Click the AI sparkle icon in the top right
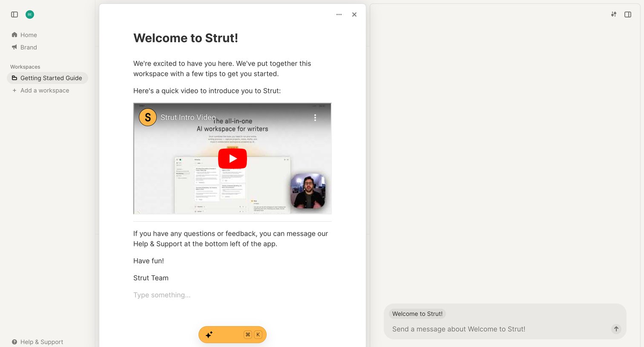This screenshot has height=347, width=644. click(x=614, y=14)
